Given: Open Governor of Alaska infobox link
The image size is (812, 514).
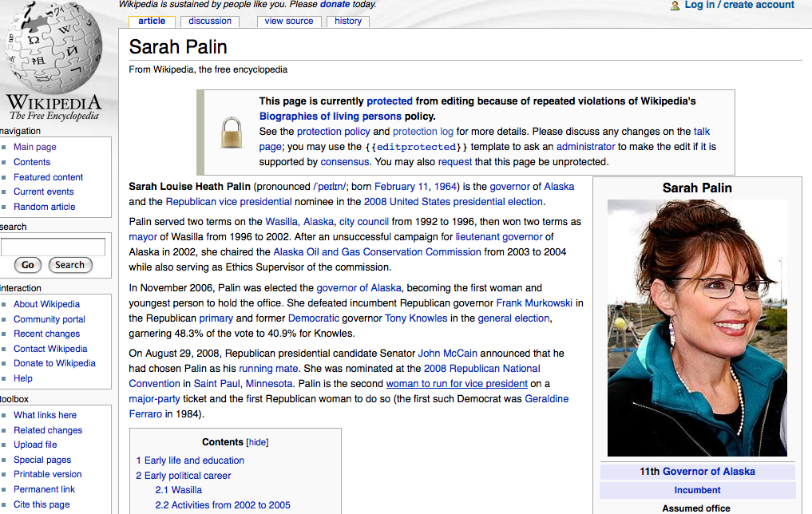Looking at the screenshot, I should [708, 472].
